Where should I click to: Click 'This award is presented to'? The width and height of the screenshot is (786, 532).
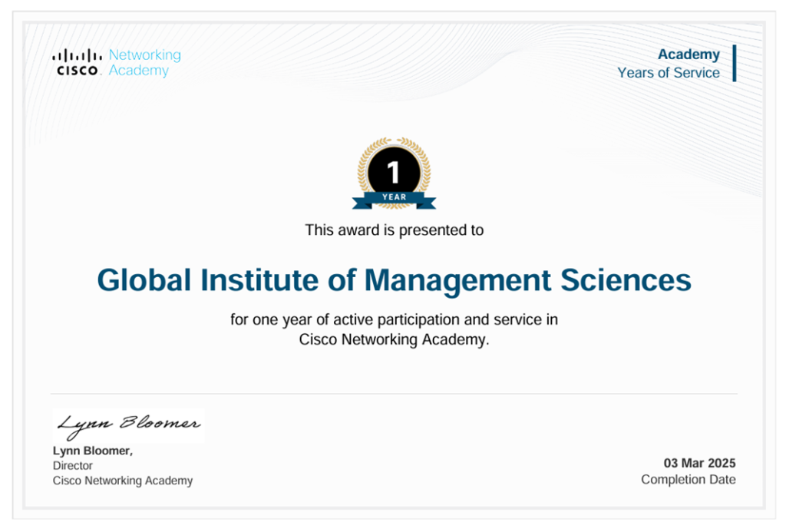(394, 230)
